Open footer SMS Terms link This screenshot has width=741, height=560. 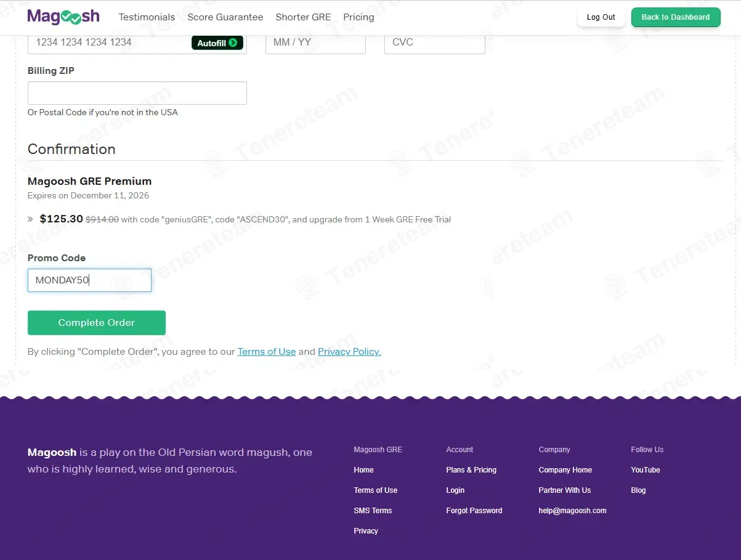[373, 511]
